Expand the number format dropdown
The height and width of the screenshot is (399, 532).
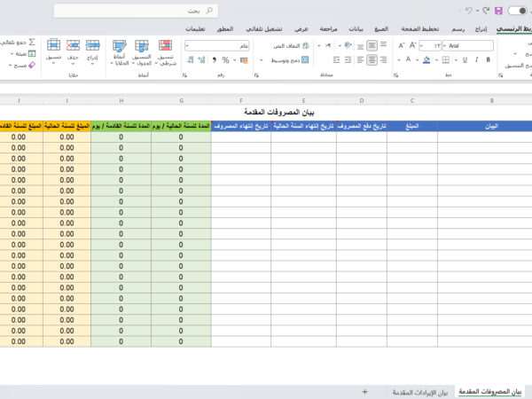point(189,45)
